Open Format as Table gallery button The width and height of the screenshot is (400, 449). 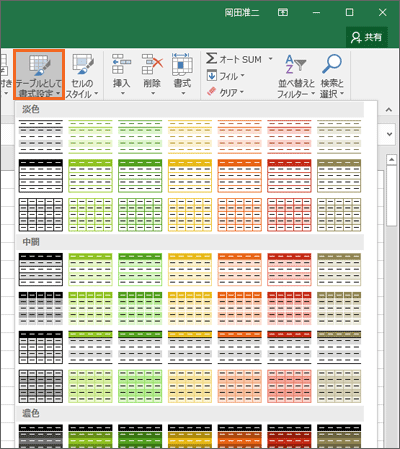coord(39,75)
